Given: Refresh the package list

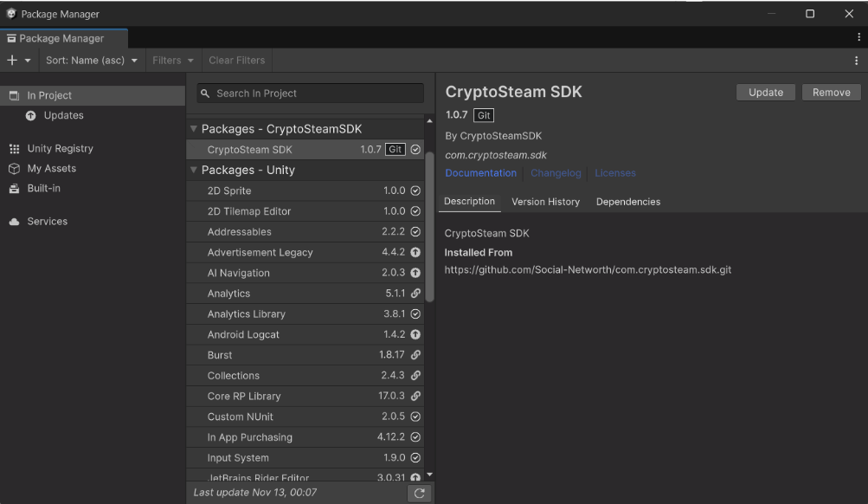Looking at the screenshot, I should [x=420, y=493].
